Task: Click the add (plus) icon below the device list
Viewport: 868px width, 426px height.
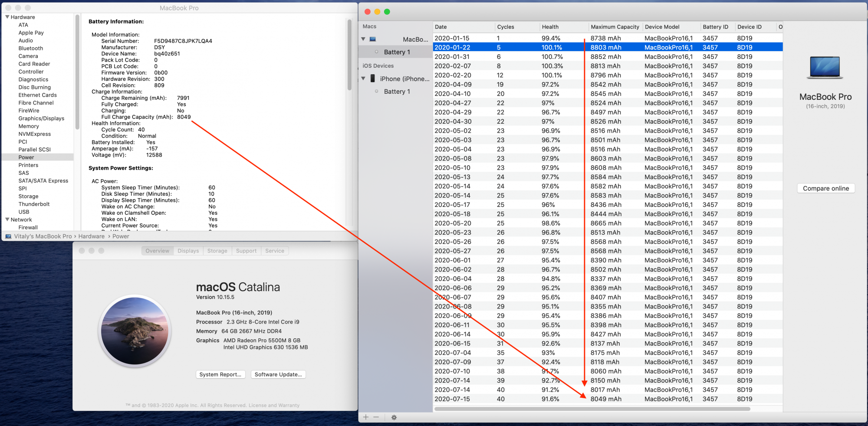Action: pos(366,417)
